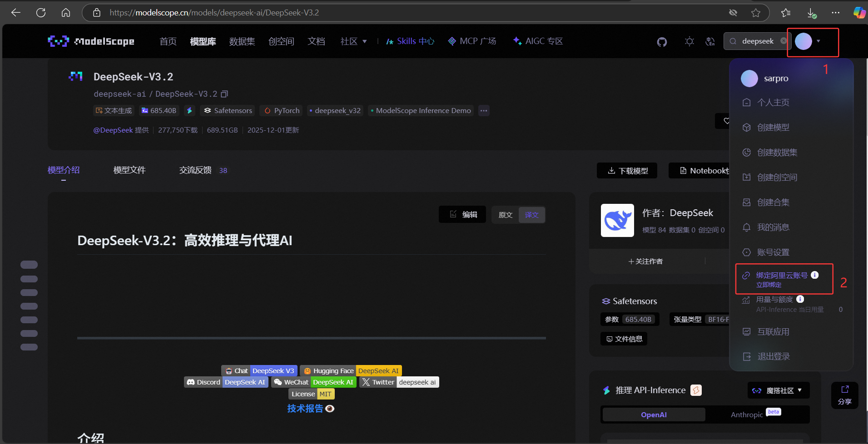Open the browser downloads icon
868x444 pixels.
[812, 13]
